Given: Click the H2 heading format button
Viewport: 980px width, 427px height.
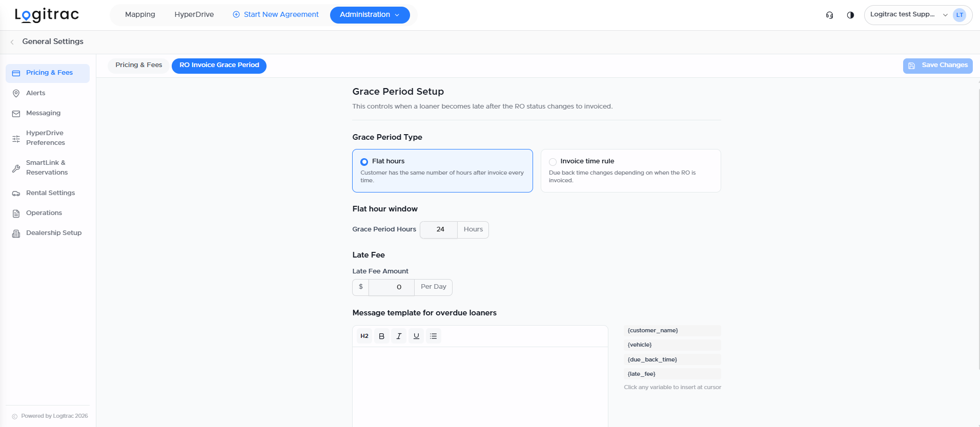Looking at the screenshot, I should click(364, 336).
